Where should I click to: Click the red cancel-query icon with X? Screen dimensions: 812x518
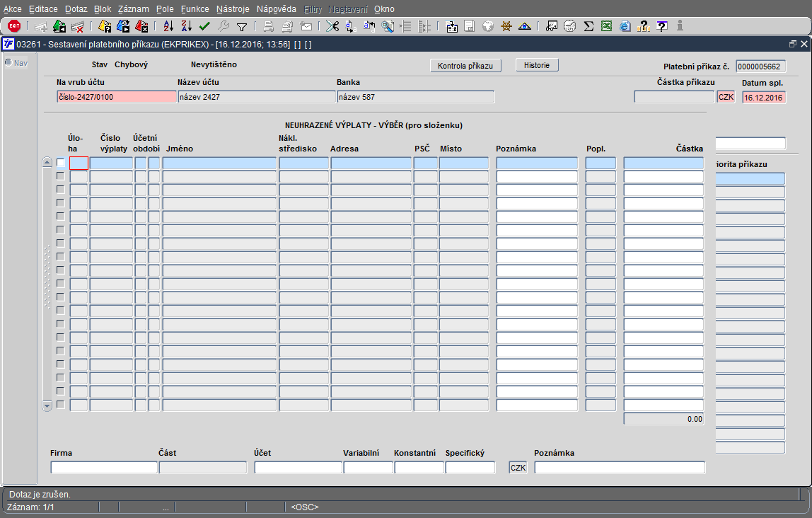click(141, 26)
